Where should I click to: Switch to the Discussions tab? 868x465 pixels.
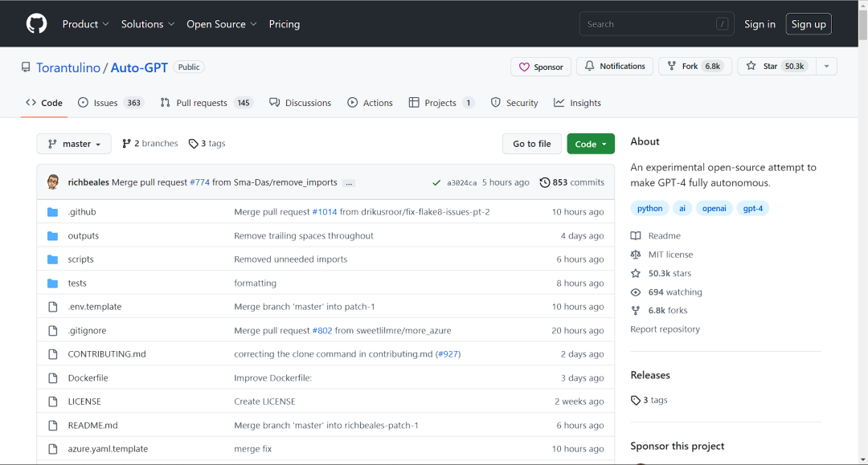point(300,103)
